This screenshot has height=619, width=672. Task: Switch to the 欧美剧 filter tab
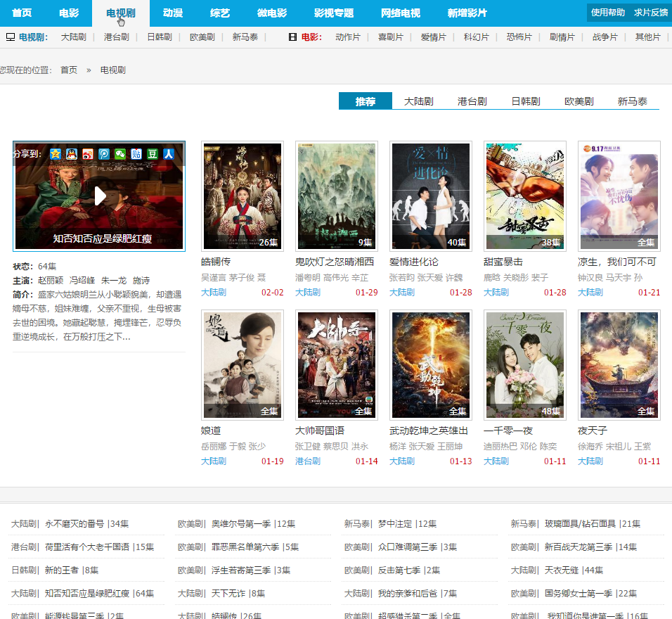coord(579,101)
